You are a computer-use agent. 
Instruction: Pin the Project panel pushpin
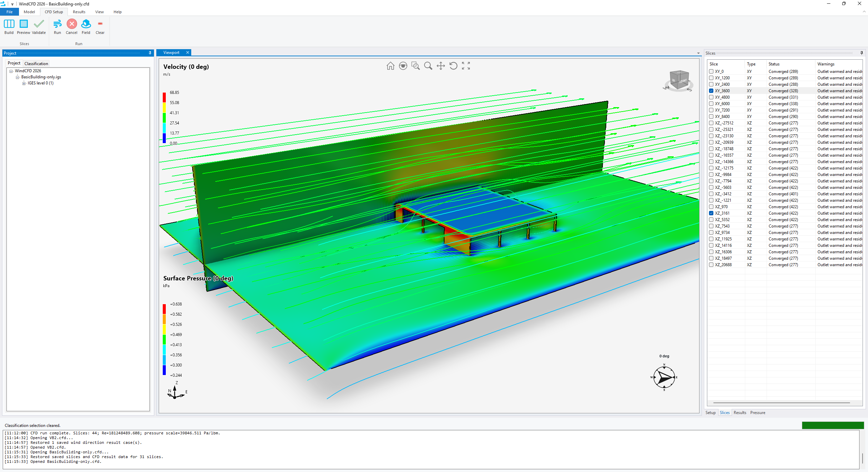tap(150, 53)
